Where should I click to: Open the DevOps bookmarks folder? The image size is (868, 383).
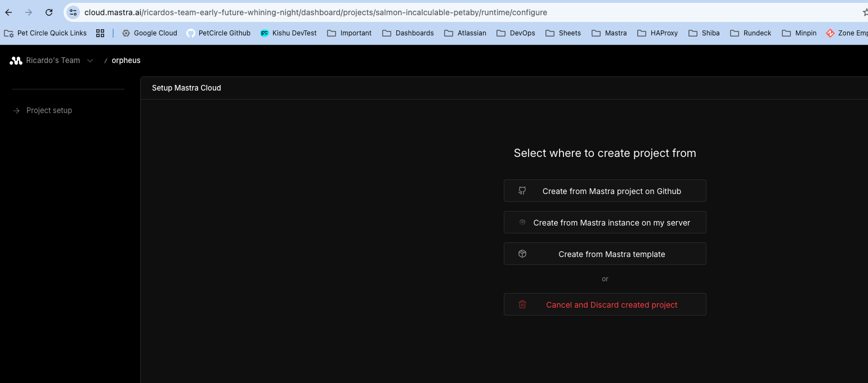pos(516,33)
